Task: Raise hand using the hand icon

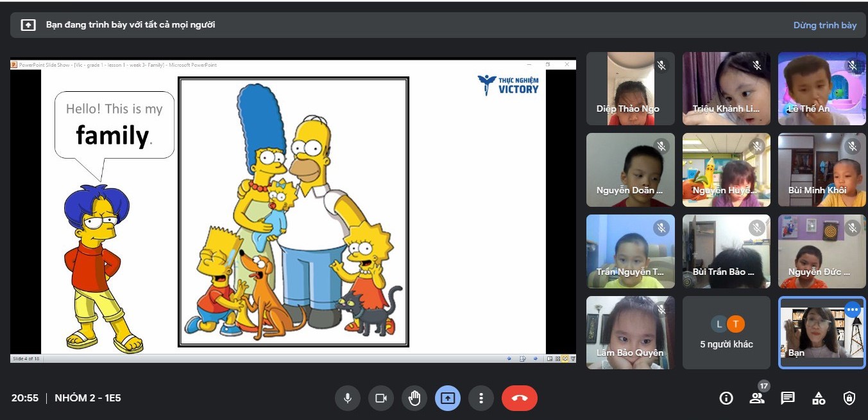Action: click(414, 398)
